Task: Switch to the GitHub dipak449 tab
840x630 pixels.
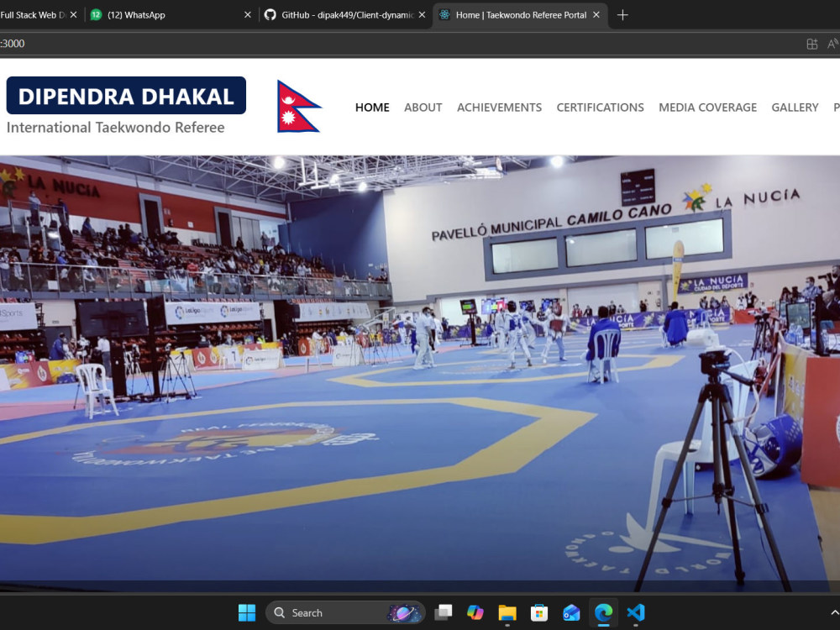Action: [x=347, y=15]
